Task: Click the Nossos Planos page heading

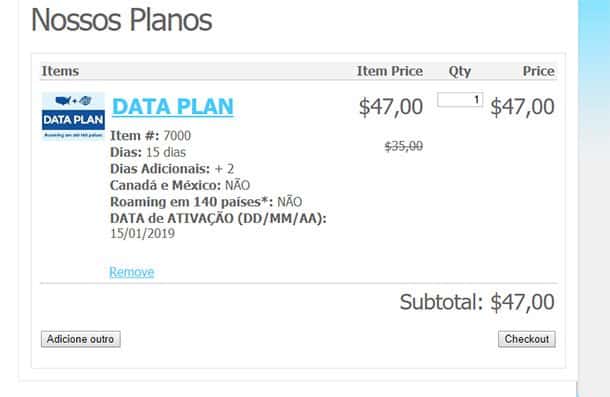Action: (x=122, y=19)
